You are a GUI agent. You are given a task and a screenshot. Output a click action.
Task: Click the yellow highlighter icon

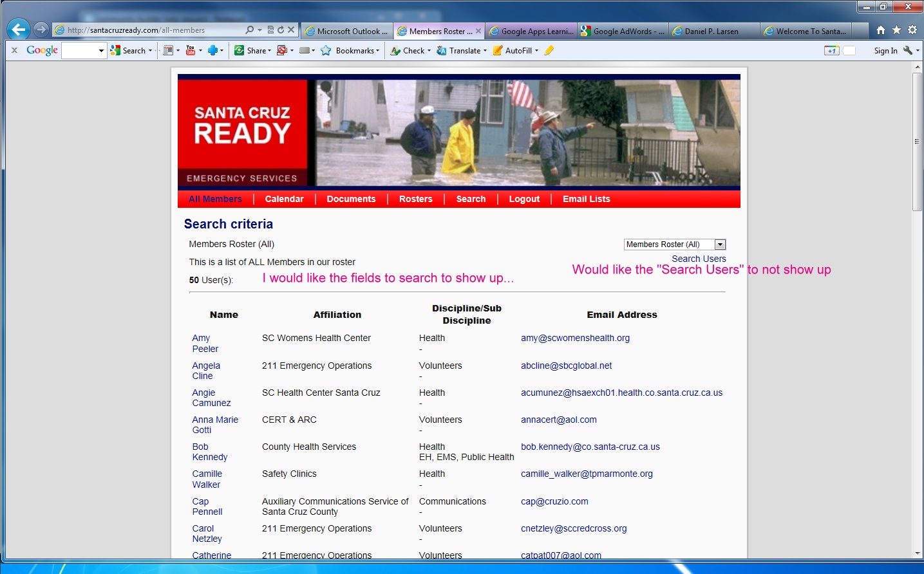pos(549,50)
